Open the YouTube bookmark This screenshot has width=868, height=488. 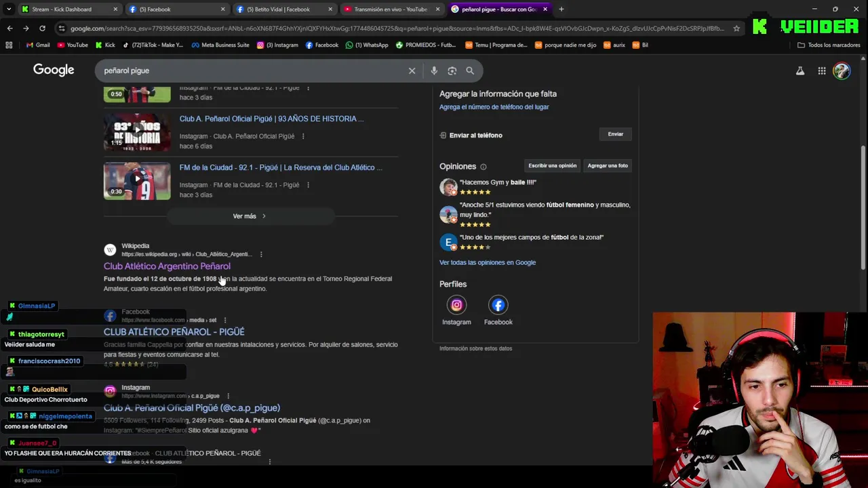(x=73, y=45)
